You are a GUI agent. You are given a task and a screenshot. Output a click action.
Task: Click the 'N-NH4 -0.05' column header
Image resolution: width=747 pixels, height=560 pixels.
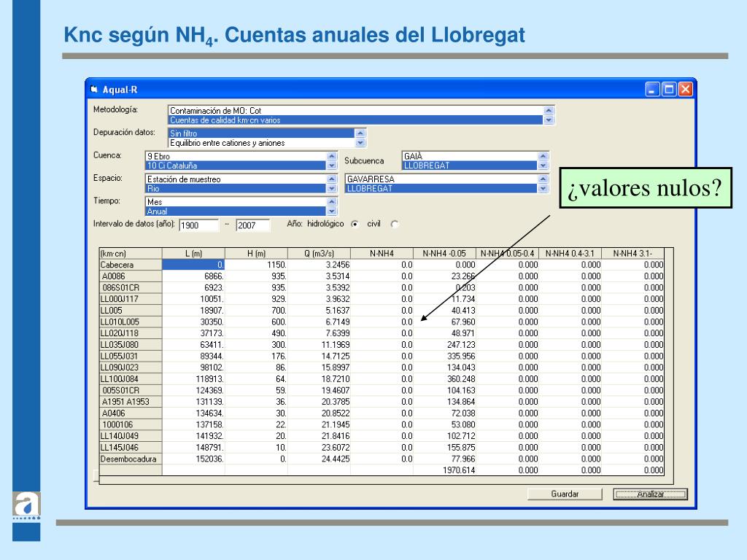tap(444, 253)
